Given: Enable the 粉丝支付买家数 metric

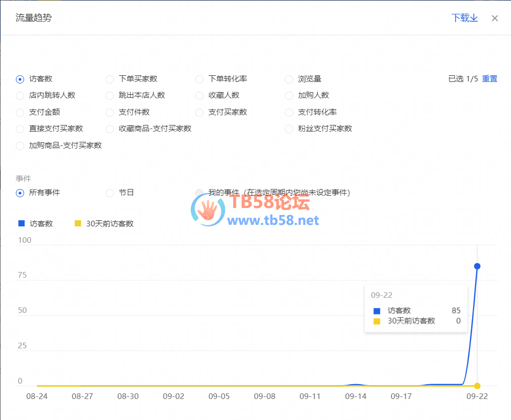Looking at the screenshot, I should click(289, 129).
